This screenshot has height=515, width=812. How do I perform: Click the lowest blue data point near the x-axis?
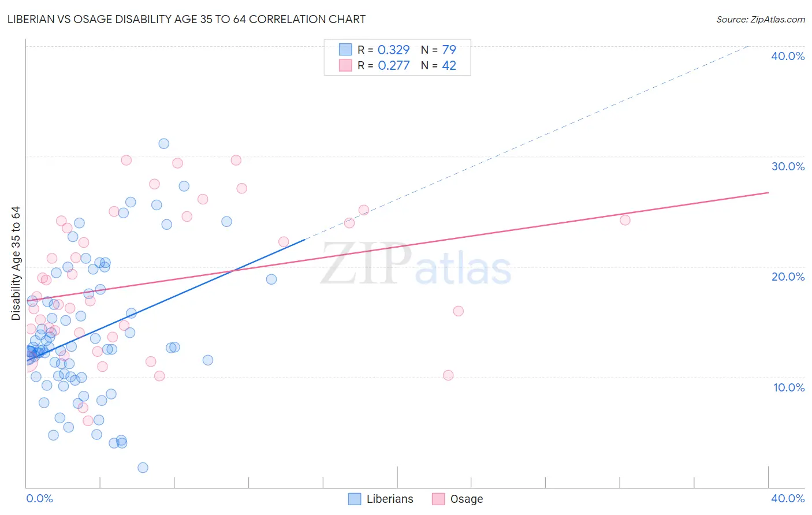click(143, 468)
